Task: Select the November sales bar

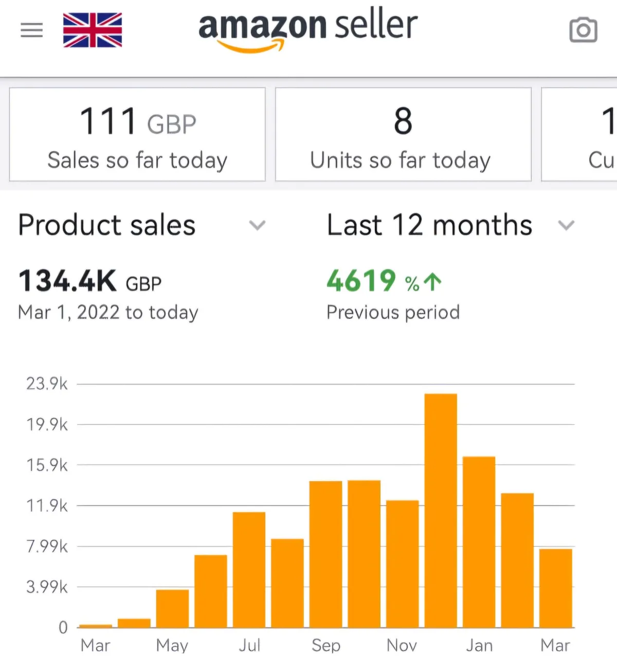Action: [402, 564]
